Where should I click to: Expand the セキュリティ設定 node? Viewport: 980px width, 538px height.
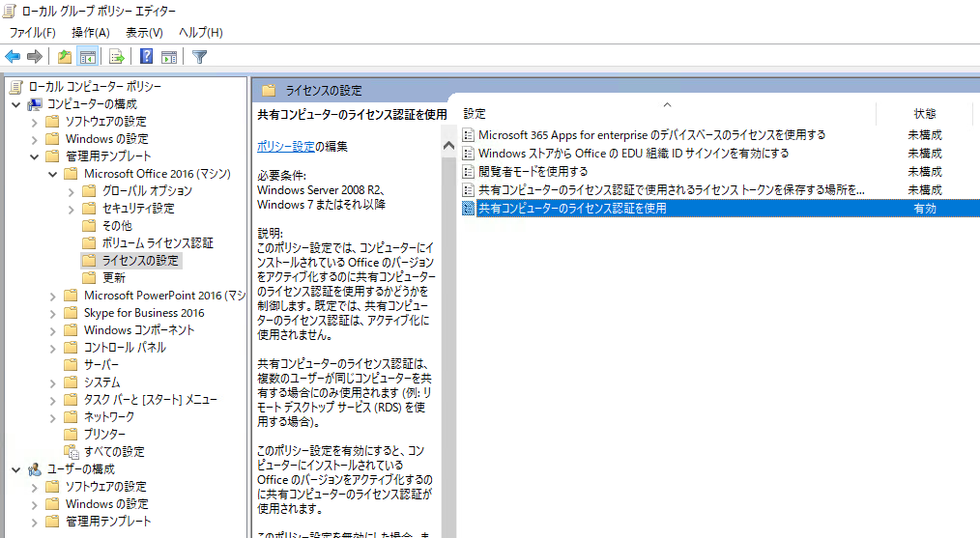click(x=71, y=209)
